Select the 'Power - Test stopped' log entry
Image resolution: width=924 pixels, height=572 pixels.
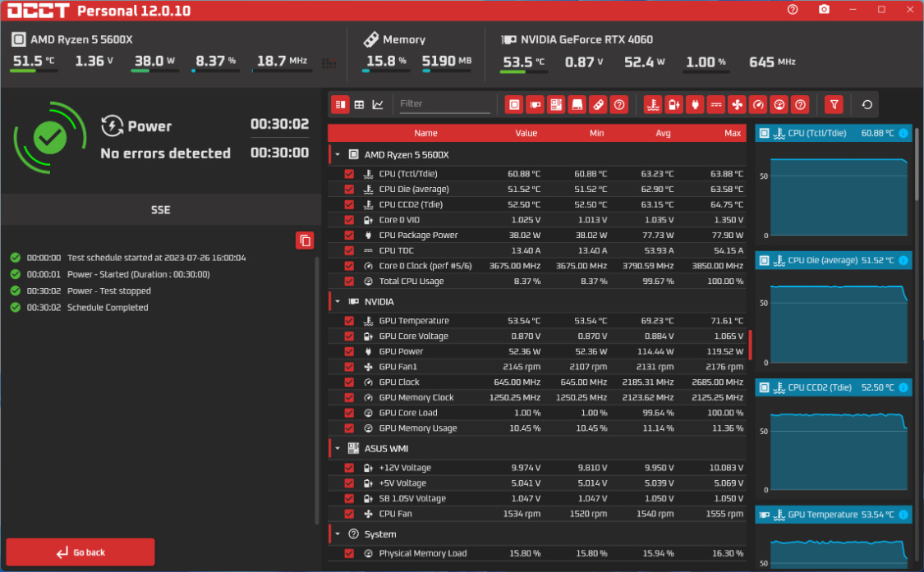108,291
